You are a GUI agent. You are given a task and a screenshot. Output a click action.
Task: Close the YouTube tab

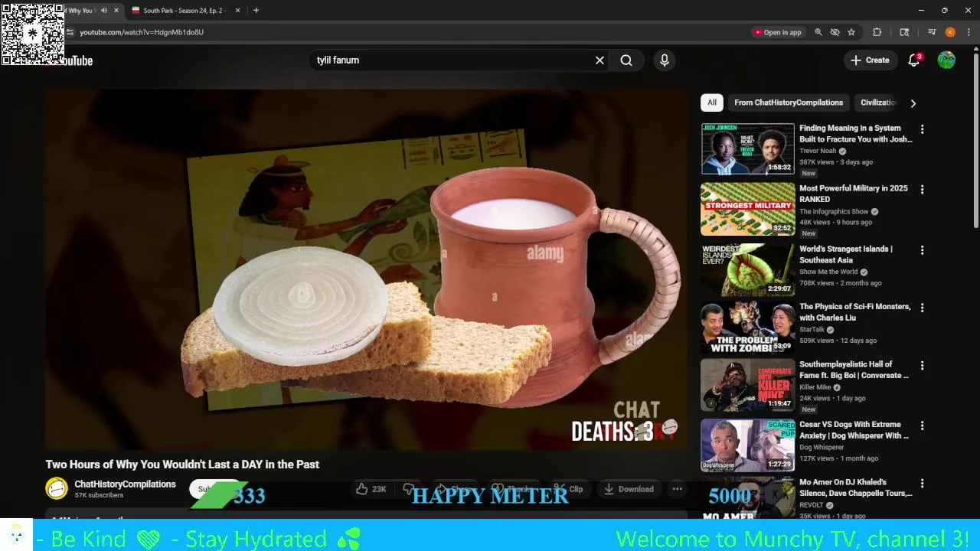click(116, 11)
